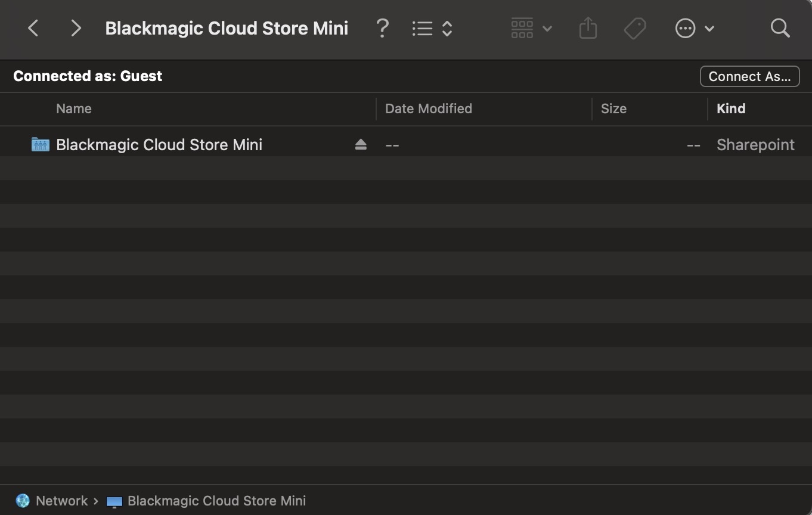Click the question mark help icon
This screenshot has width=812, height=515.
(x=382, y=28)
